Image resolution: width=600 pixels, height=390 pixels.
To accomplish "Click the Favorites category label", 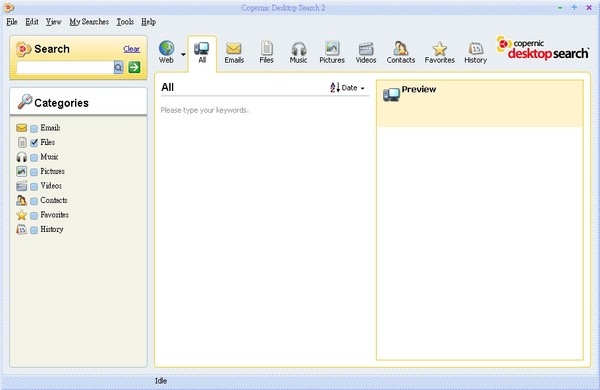I will [x=54, y=215].
